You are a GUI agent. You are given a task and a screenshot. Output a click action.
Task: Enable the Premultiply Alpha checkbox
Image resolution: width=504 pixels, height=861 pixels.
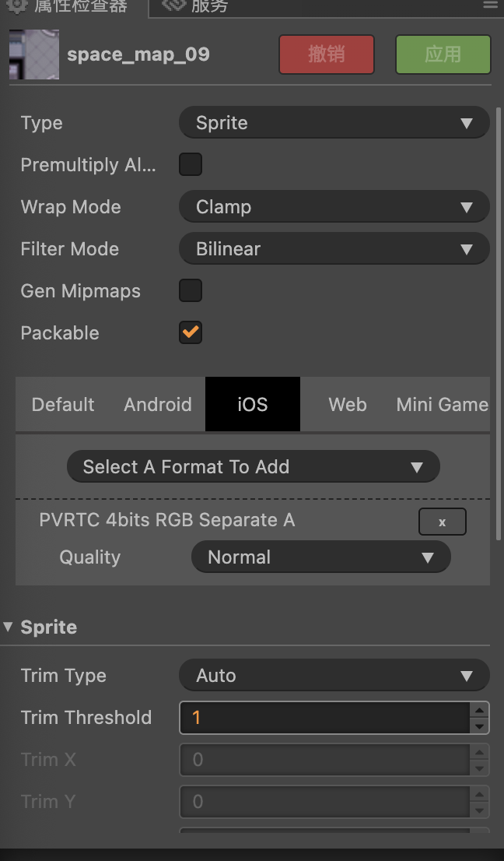pos(191,165)
